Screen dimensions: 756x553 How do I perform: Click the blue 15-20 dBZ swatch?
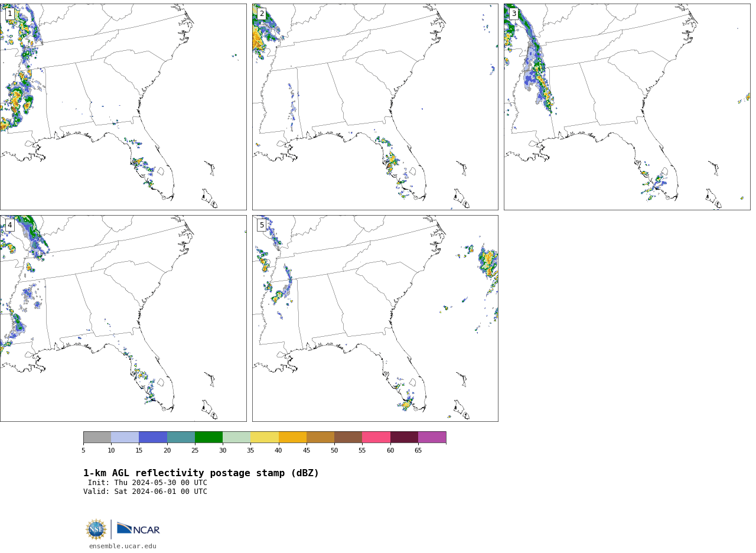[x=153, y=437]
